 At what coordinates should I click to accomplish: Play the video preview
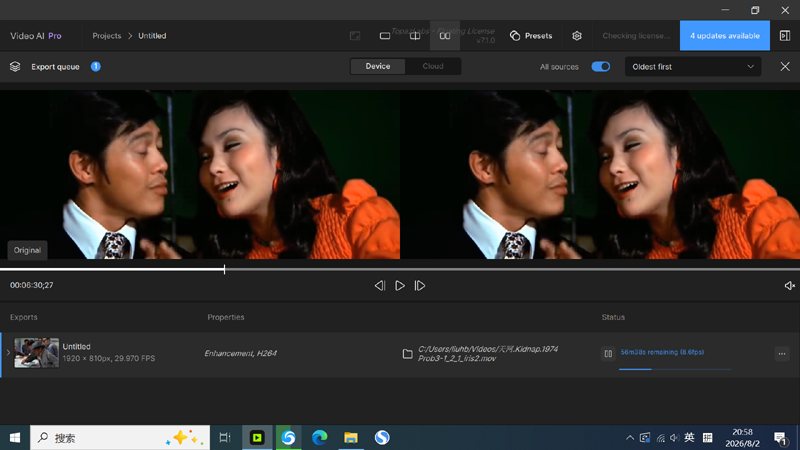coord(400,286)
